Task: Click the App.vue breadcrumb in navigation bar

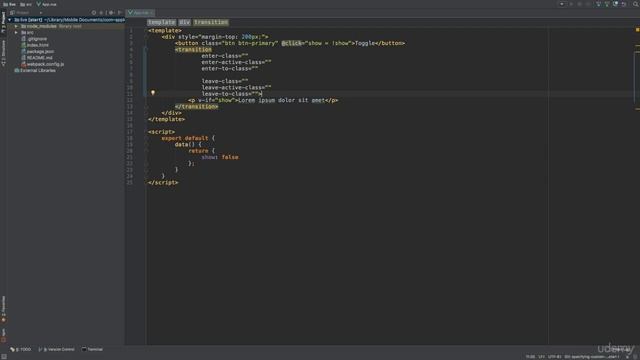Action: point(47,4)
